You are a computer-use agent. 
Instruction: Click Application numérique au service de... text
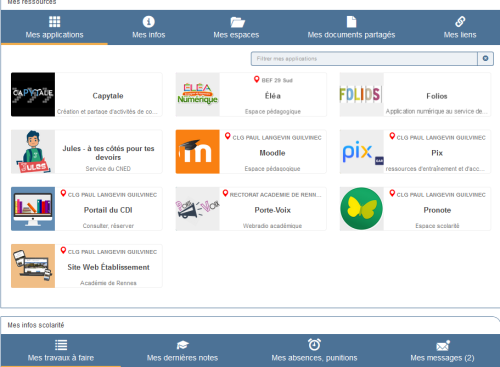click(x=436, y=111)
